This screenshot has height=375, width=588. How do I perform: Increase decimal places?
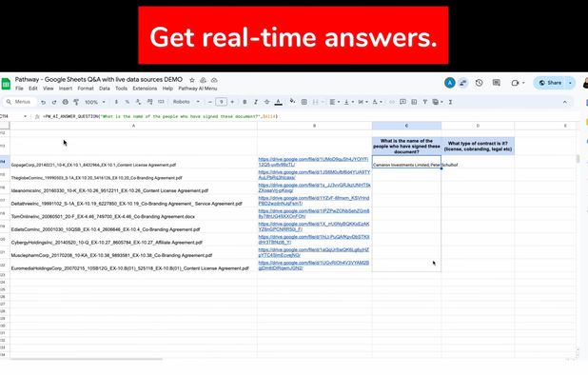pyautogui.click(x=149, y=102)
